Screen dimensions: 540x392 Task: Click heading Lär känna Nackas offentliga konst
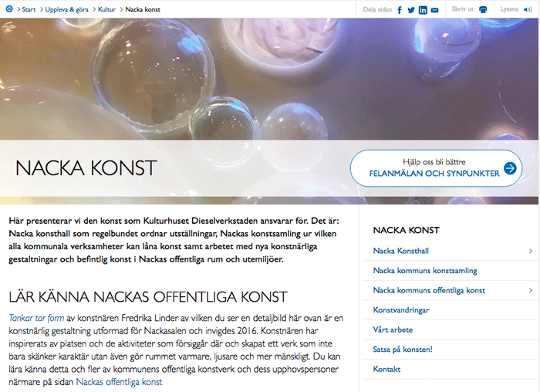click(148, 297)
